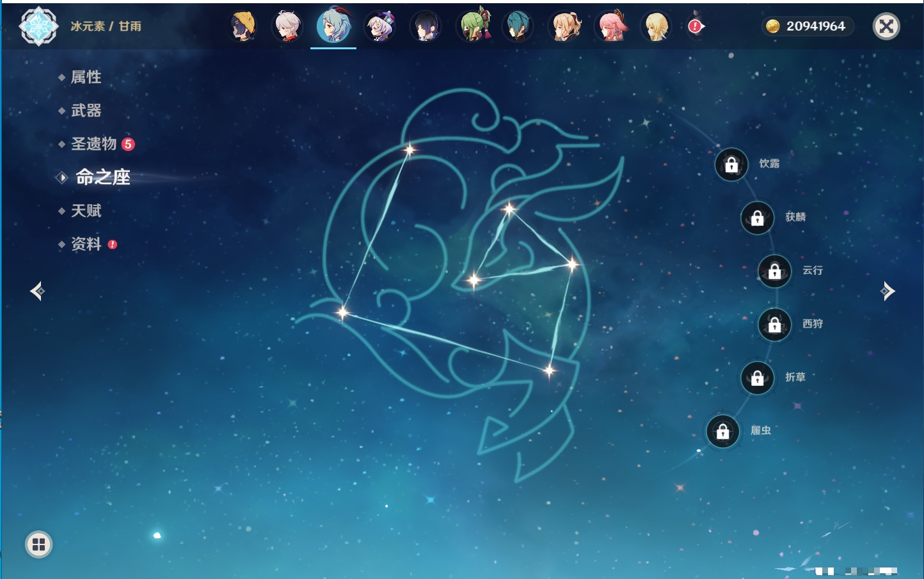Open the locked 饮露 constellation node

[731, 165]
